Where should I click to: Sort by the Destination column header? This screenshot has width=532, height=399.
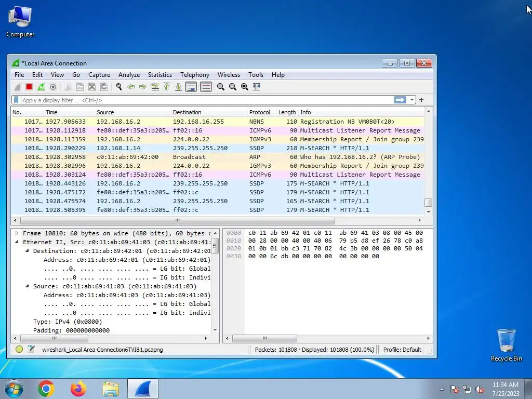(x=209, y=112)
